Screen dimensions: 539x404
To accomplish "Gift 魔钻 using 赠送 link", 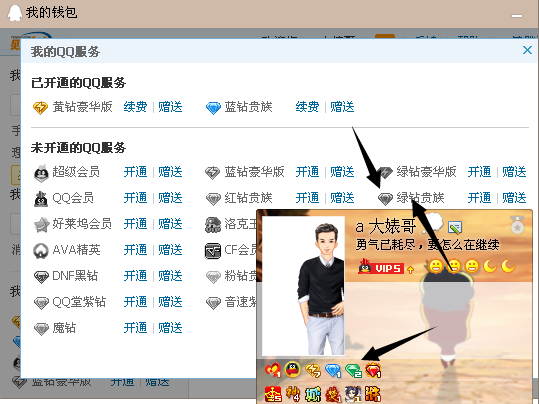I will coord(170,328).
